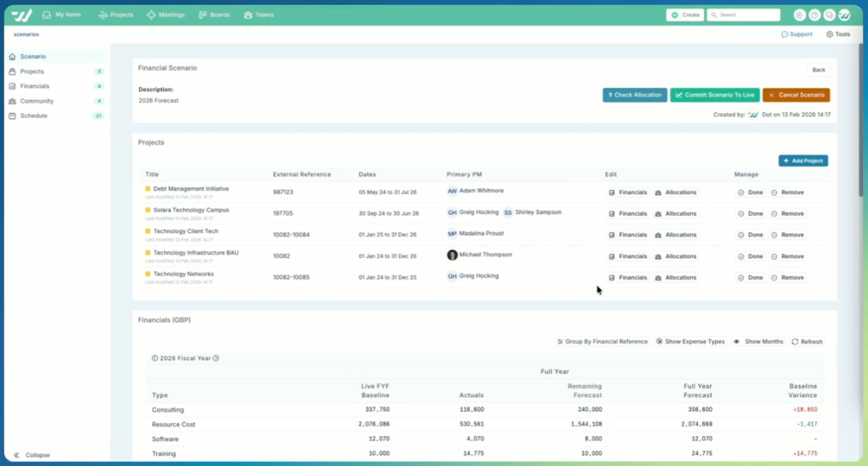Click the user profile avatar icon

[844, 15]
